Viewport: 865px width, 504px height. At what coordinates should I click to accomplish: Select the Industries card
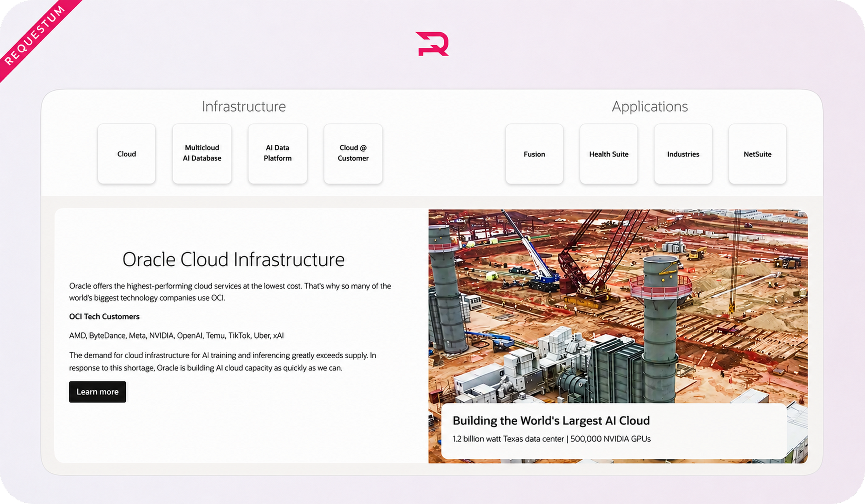click(x=683, y=154)
